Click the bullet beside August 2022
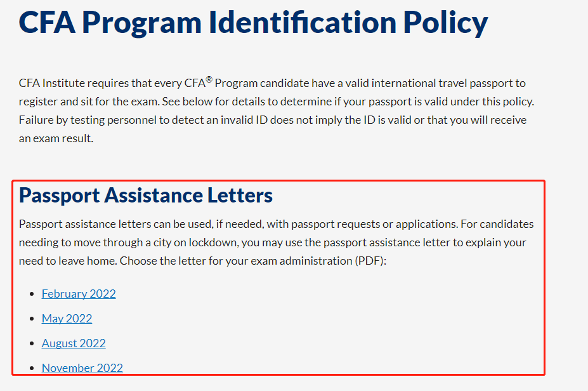Image resolution: width=588 pixels, height=391 pixels. click(x=32, y=344)
